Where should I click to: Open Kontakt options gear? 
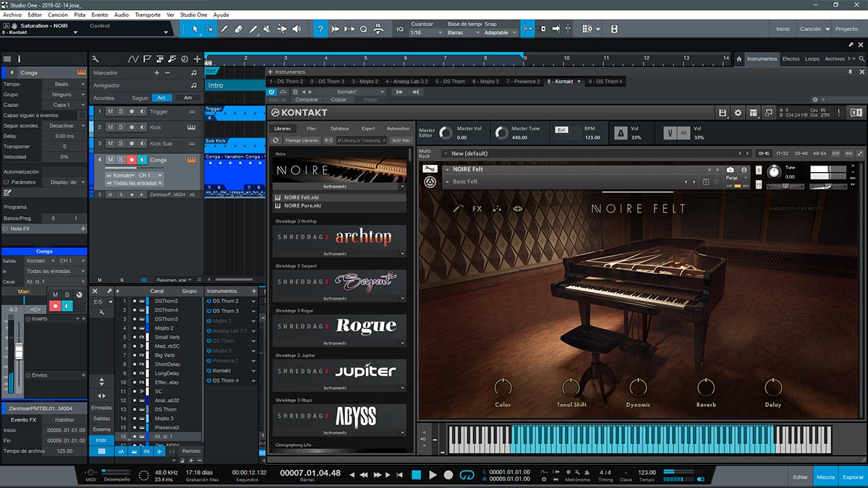pyautogui.click(x=738, y=113)
